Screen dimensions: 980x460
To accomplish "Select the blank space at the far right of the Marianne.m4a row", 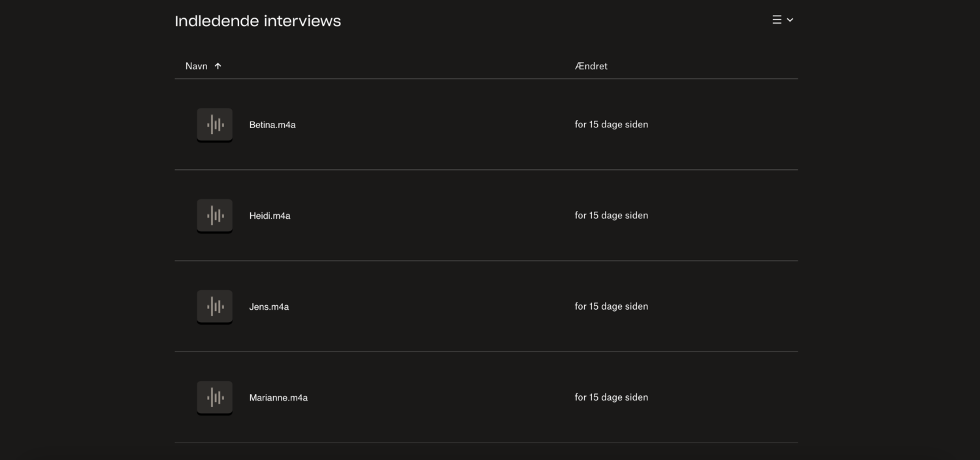I will (x=751, y=397).
